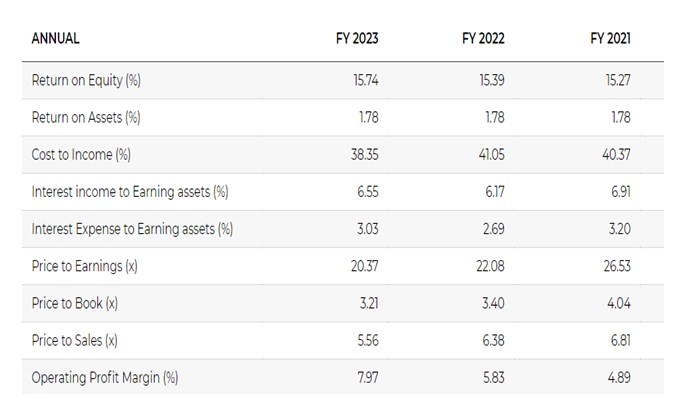Select the Price to Sales (x) label
The width and height of the screenshot is (677, 414).
coord(75,340)
